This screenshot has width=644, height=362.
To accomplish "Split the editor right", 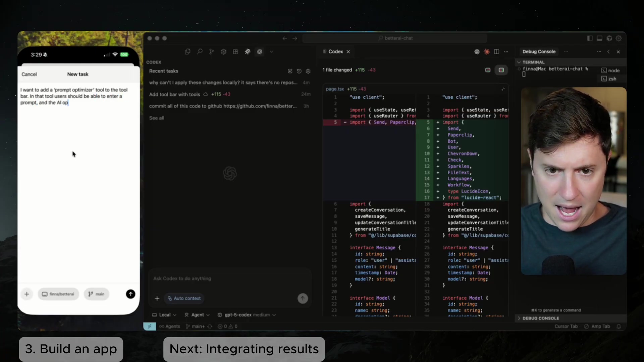I will 497,52.
